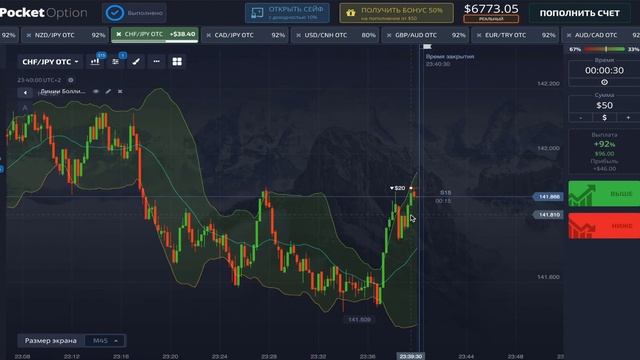Open the M45 screen size dropdown
This screenshot has width=640, height=360.
105,340
